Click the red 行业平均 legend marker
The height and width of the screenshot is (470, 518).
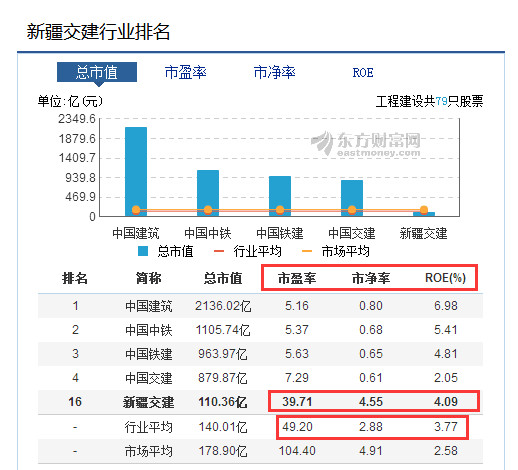tap(219, 251)
